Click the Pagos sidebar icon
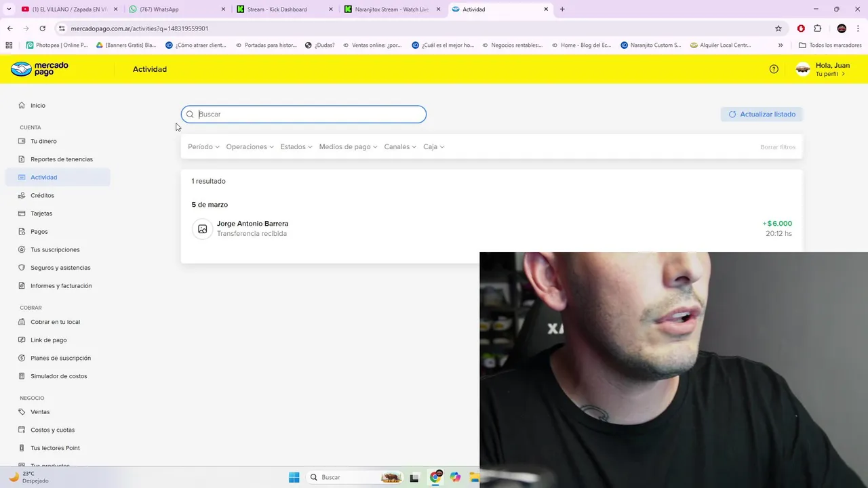This screenshot has width=868, height=488. pyautogui.click(x=22, y=232)
